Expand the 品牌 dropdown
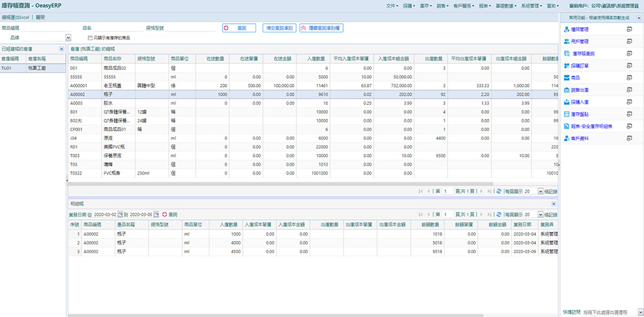Image resolution: width=644 pixels, height=317 pixels. point(68,38)
